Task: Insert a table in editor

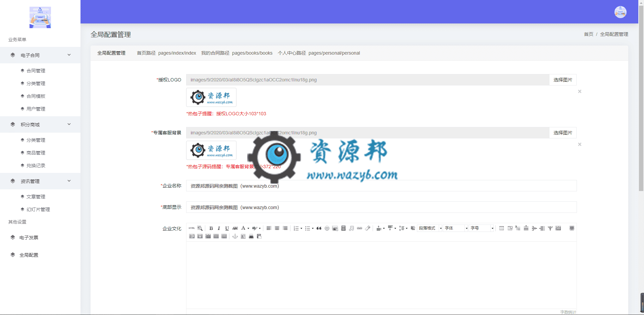Action: (x=502, y=228)
